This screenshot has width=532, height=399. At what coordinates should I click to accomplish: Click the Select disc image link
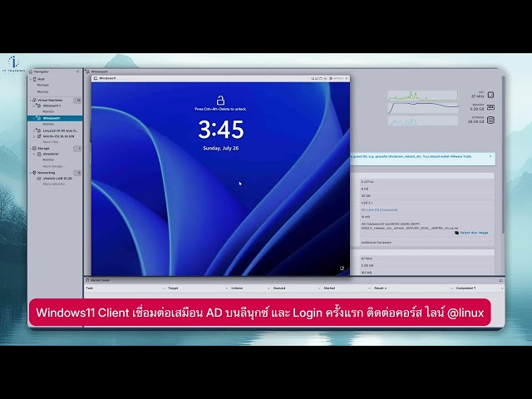click(474, 233)
